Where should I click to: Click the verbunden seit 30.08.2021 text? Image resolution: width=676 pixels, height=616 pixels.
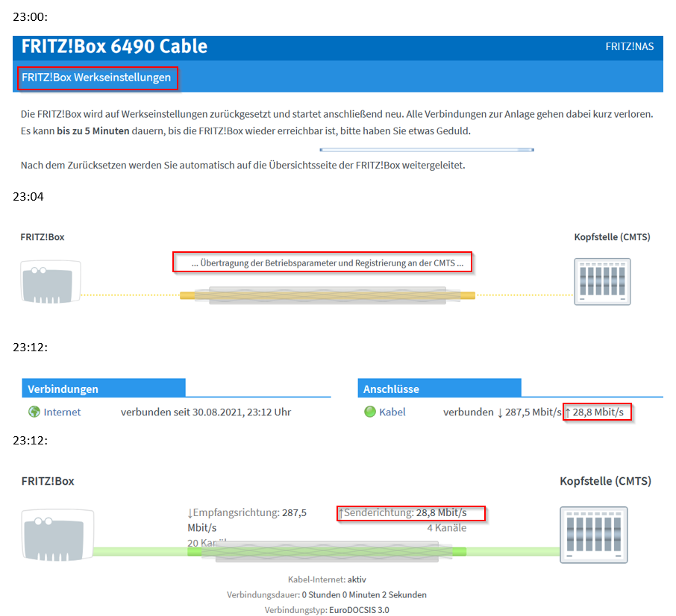pos(206,412)
